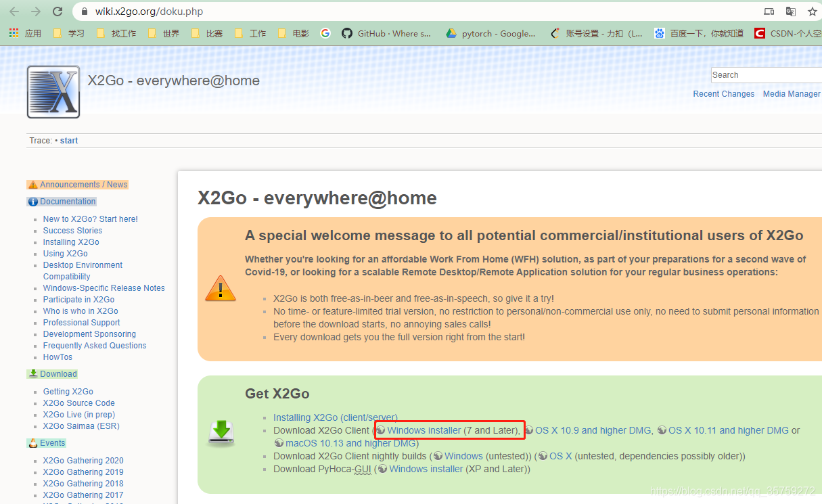Open the 比赛 bookmark folder
The width and height of the screenshot is (822, 504).
coord(207,33)
